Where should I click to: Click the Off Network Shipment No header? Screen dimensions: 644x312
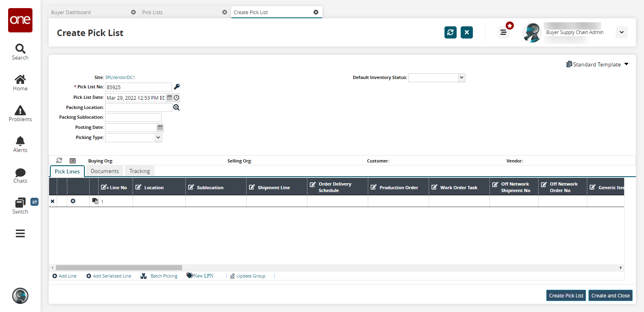514,187
